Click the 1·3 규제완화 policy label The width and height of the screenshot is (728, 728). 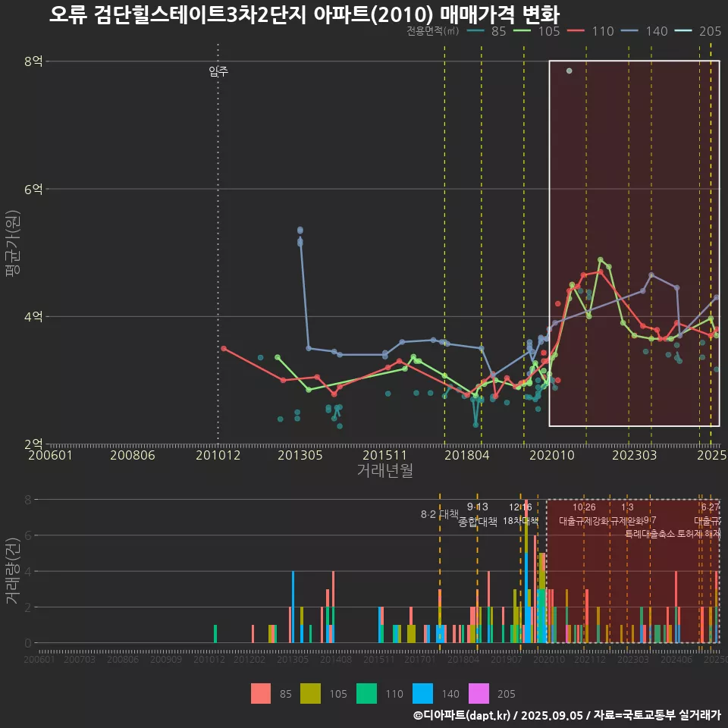point(627,514)
